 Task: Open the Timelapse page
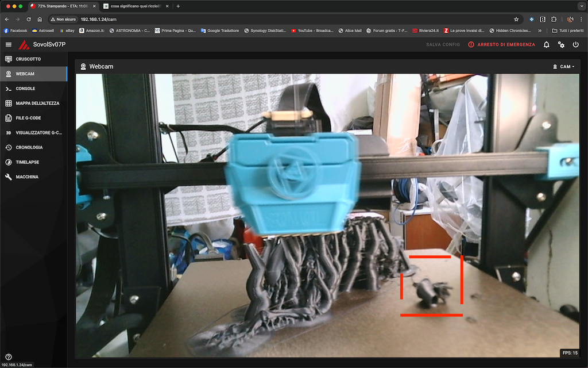pyautogui.click(x=28, y=162)
